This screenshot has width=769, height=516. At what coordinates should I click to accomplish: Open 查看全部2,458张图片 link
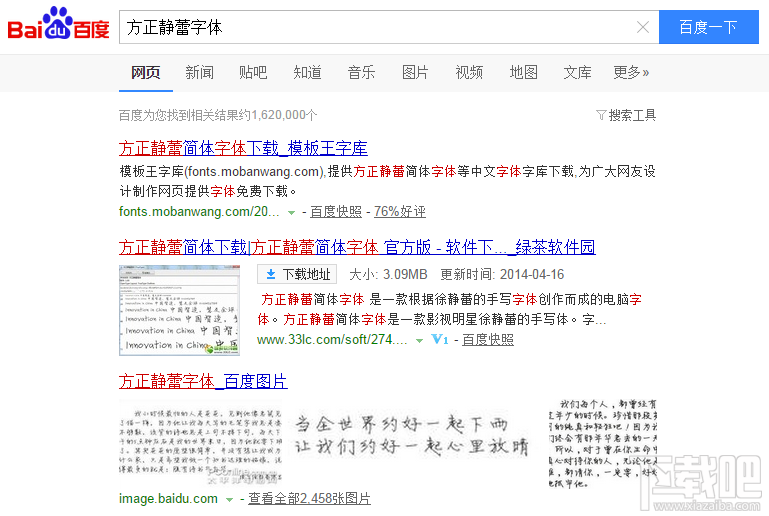tap(309, 499)
